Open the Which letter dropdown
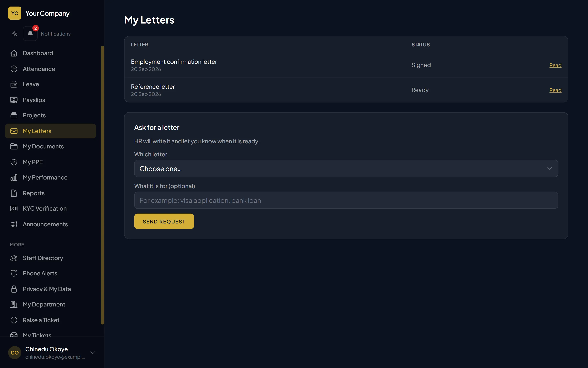 (x=346, y=168)
